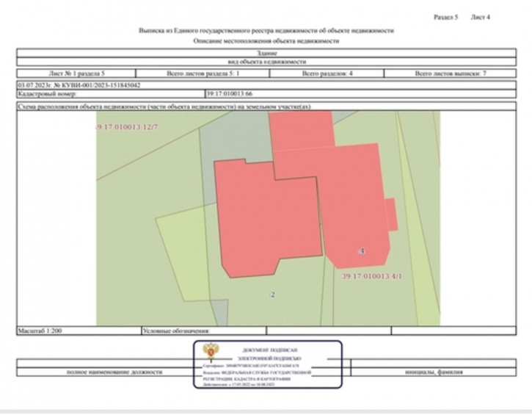The width and height of the screenshot is (532, 415).
Task: Click the "Документ подписан электронной подписью" stamp text
Action: tap(266, 354)
